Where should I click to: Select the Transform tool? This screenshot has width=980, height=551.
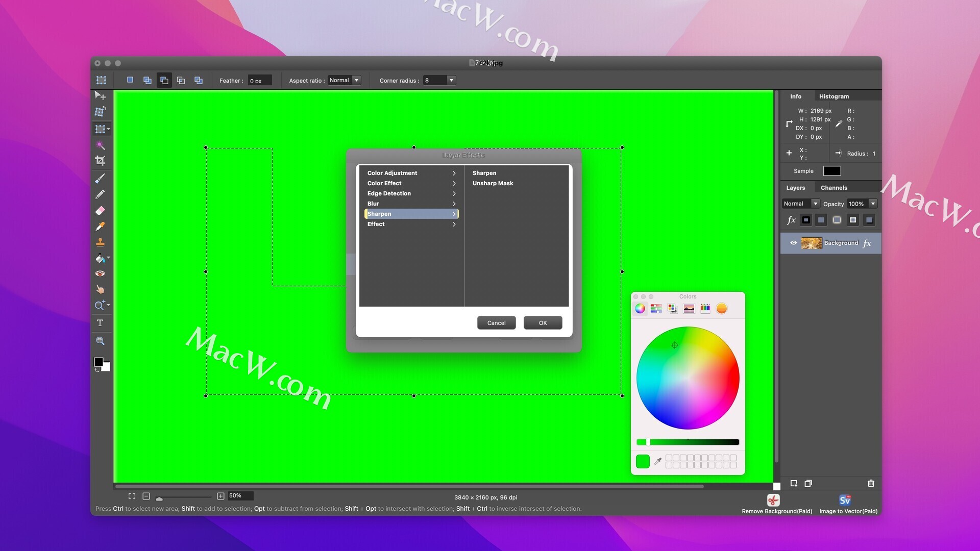100,111
